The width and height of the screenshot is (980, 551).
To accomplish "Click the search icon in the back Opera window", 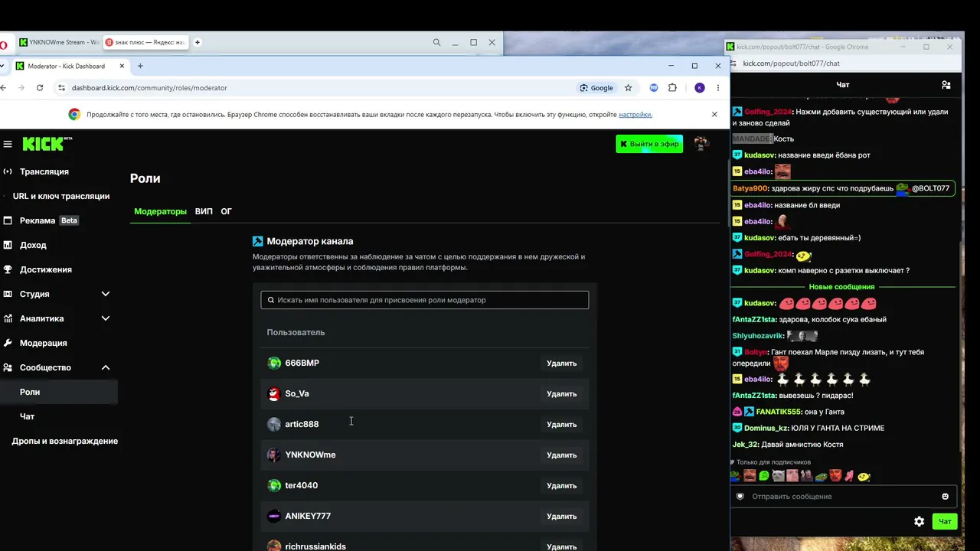I will [x=437, y=43].
